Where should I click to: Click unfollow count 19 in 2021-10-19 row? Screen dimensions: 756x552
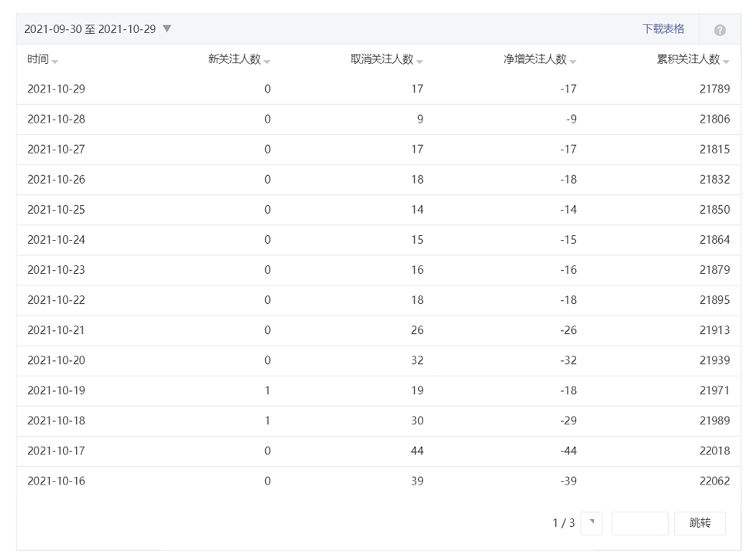pyautogui.click(x=417, y=391)
